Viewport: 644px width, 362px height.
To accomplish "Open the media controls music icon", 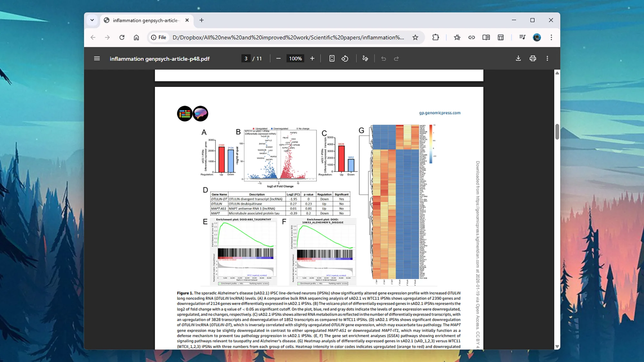I will pos(522,37).
